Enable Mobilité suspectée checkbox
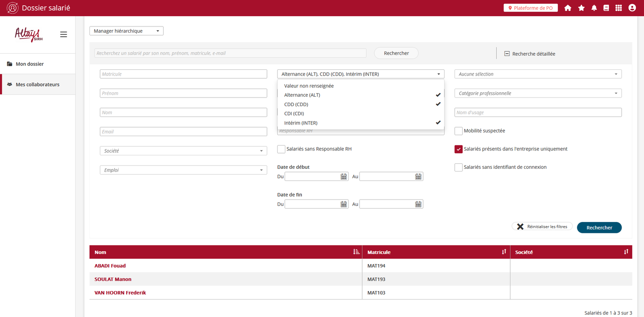 tap(458, 131)
